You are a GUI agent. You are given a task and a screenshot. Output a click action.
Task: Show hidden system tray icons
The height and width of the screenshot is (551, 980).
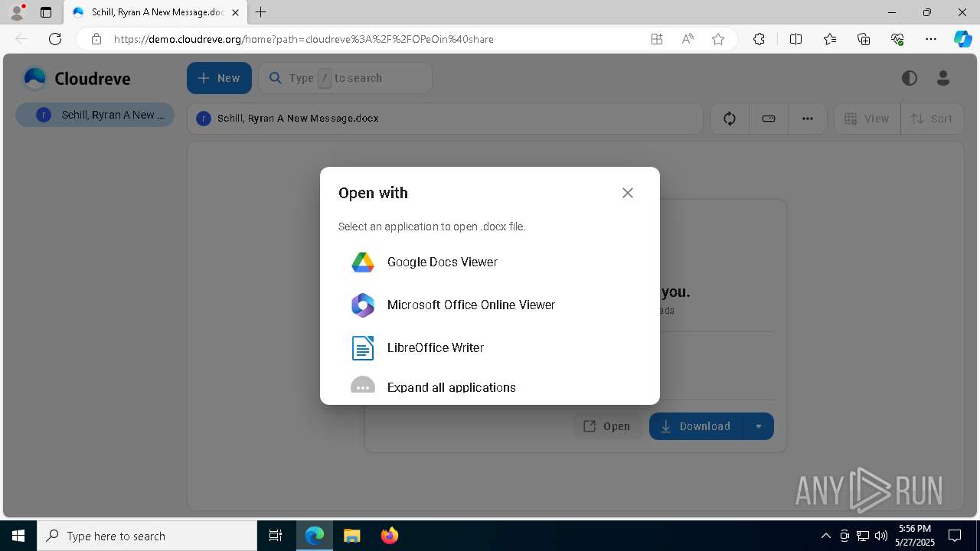click(825, 536)
